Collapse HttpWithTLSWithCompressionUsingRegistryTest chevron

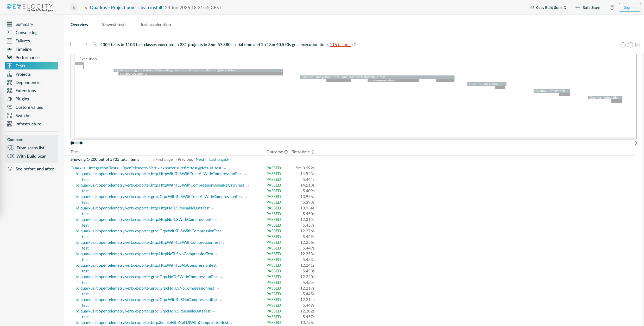pos(248,186)
